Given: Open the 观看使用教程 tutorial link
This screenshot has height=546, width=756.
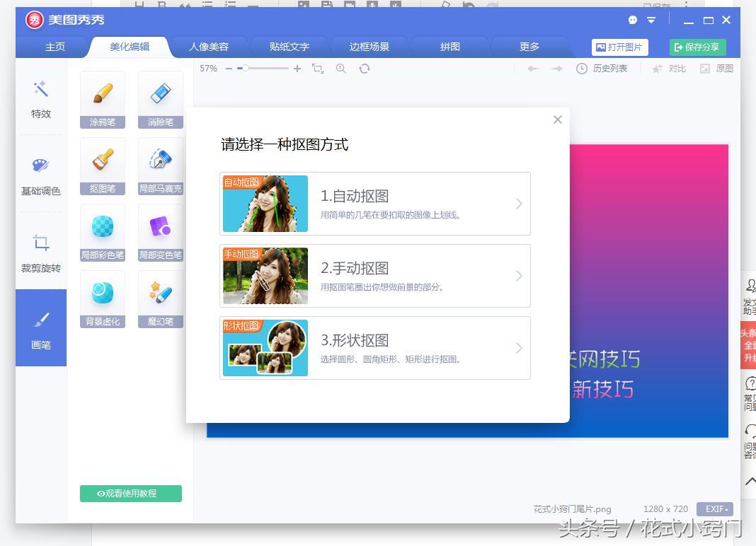Looking at the screenshot, I should (130, 494).
